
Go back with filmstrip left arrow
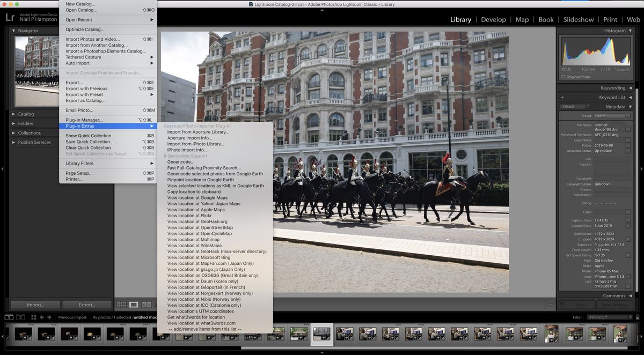click(42, 317)
